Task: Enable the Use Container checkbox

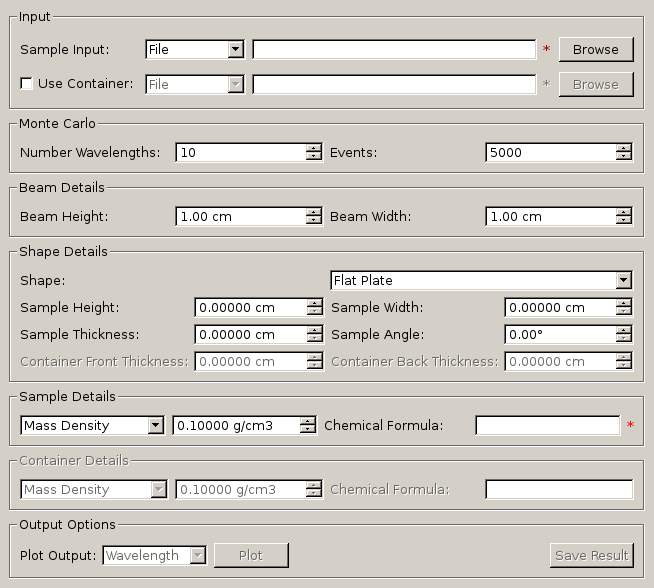Action: coord(27,84)
